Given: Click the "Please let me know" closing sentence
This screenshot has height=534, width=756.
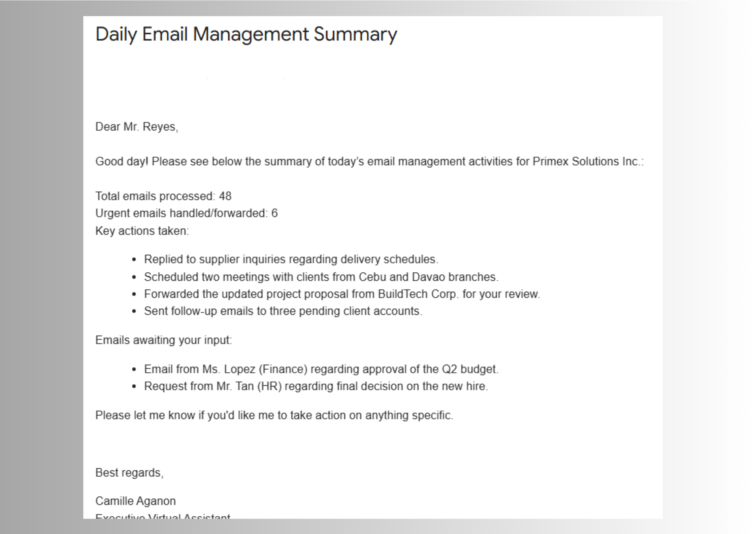Looking at the screenshot, I should (274, 416).
